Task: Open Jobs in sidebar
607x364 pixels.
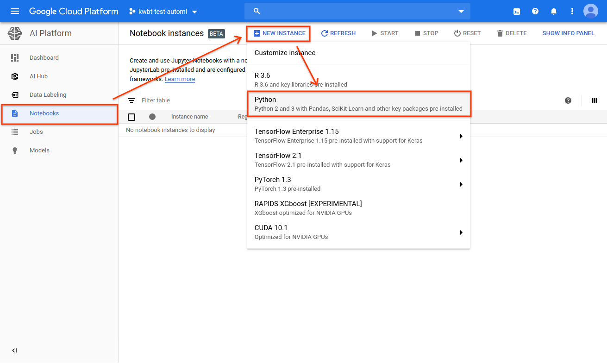Action: (59, 132)
